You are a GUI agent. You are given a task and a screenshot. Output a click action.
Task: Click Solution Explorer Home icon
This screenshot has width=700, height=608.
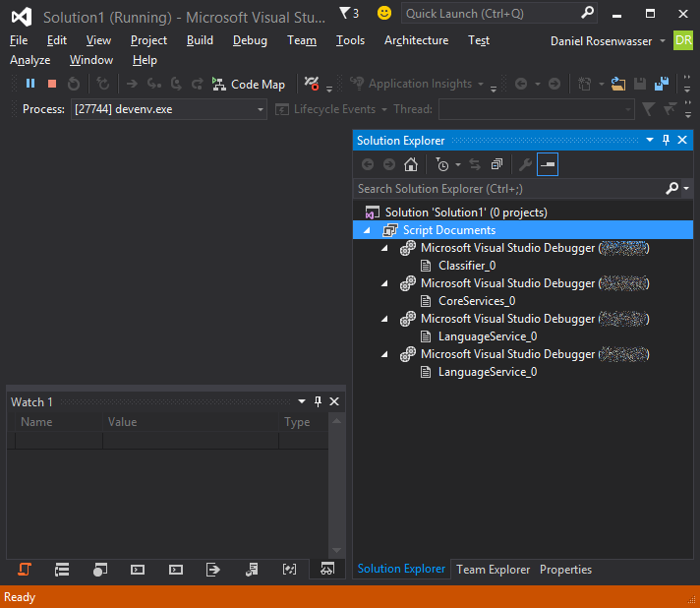(x=411, y=164)
